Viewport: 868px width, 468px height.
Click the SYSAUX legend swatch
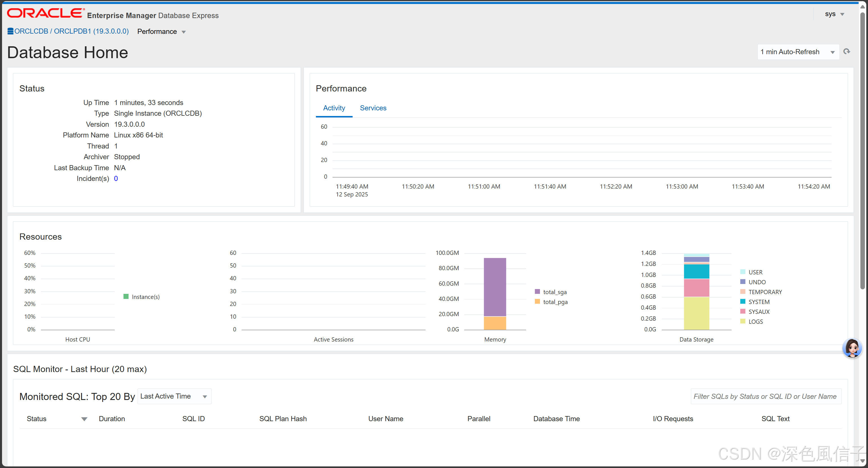coord(743,311)
